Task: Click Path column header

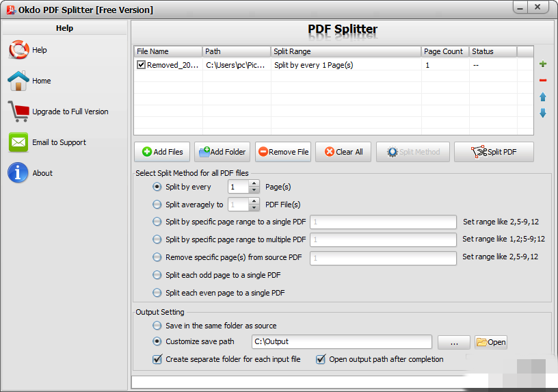Action: pyautogui.click(x=237, y=51)
